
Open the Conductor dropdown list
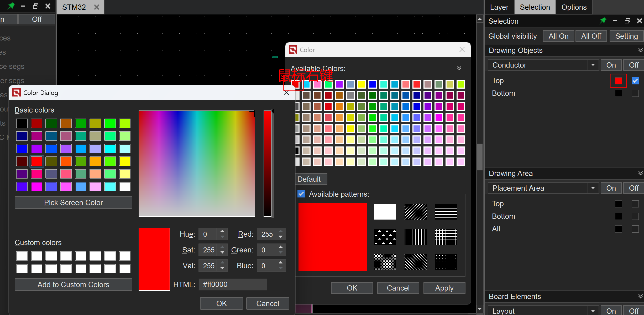593,65
